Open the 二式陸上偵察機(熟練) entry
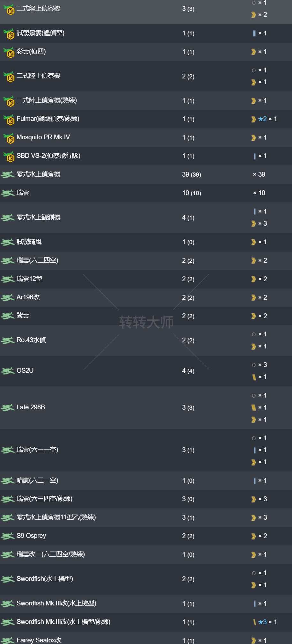The image size is (292, 644). [47, 100]
